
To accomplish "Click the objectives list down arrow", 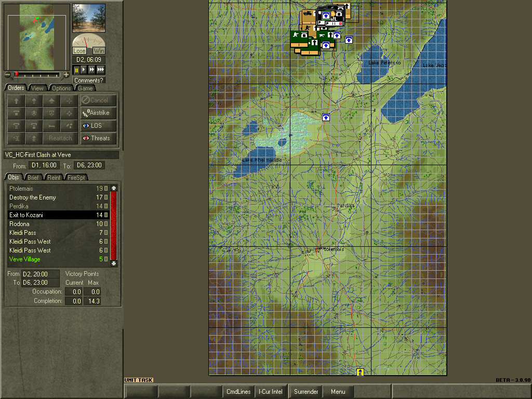I will (114, 263).
